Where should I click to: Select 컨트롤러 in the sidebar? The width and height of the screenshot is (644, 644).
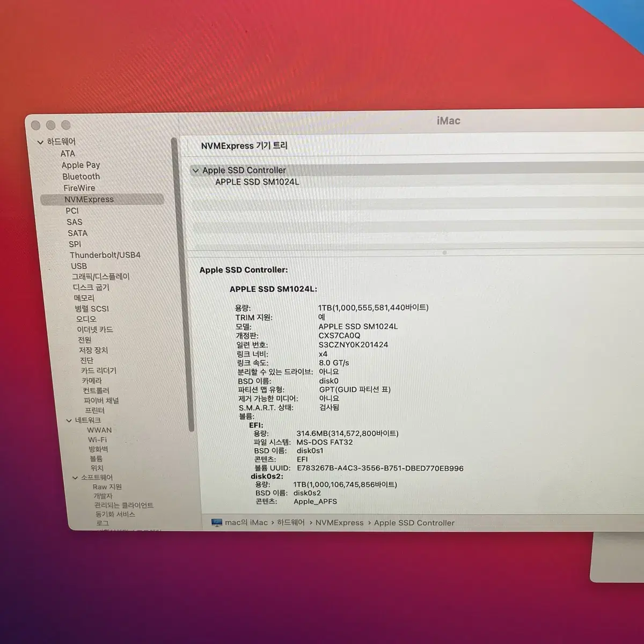(96, 391)
